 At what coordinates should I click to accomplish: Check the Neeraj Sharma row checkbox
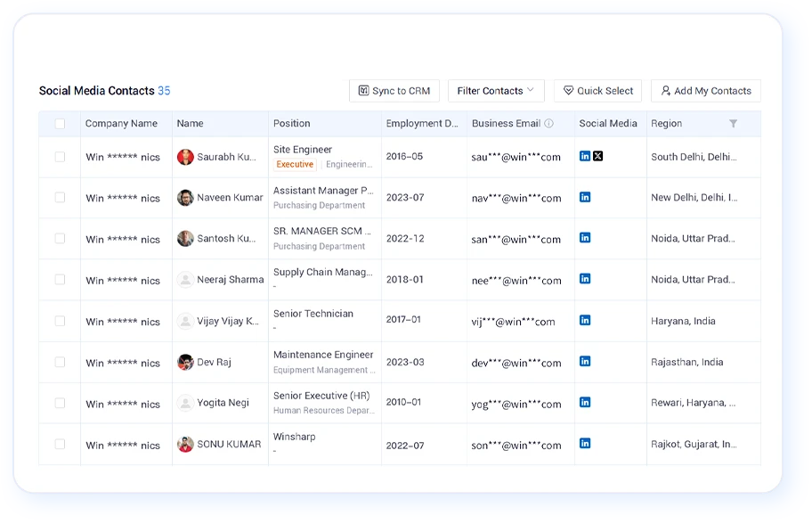tap(60, 279)
